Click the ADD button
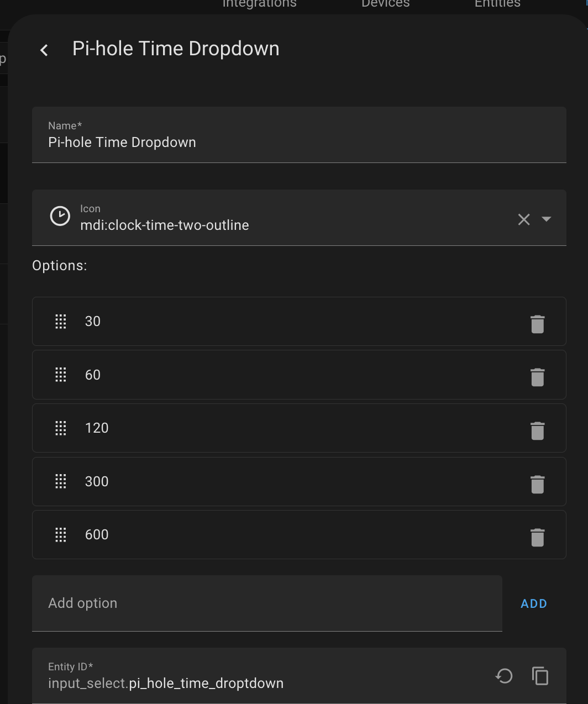The width and height of the screenshot is (588, 704). (534, 603)
